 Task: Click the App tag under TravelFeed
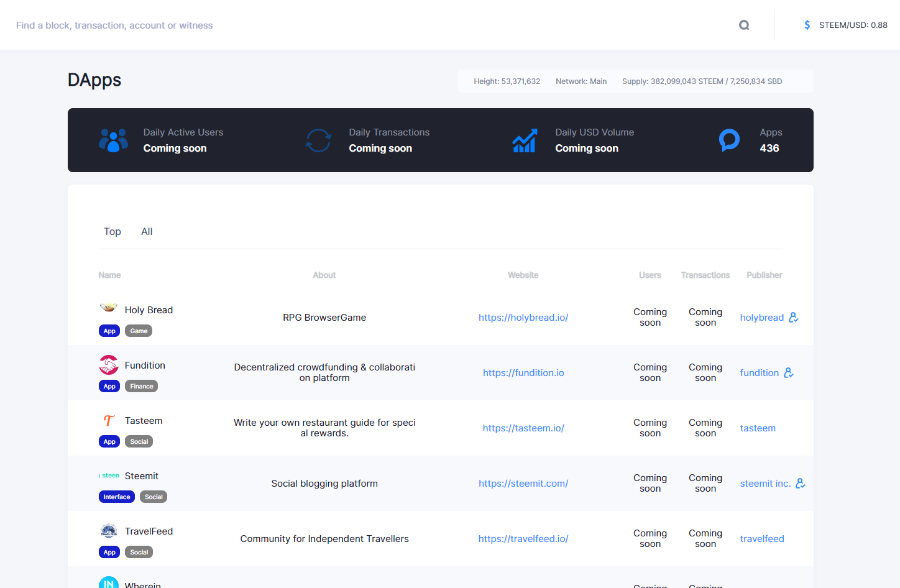(109, 553)
